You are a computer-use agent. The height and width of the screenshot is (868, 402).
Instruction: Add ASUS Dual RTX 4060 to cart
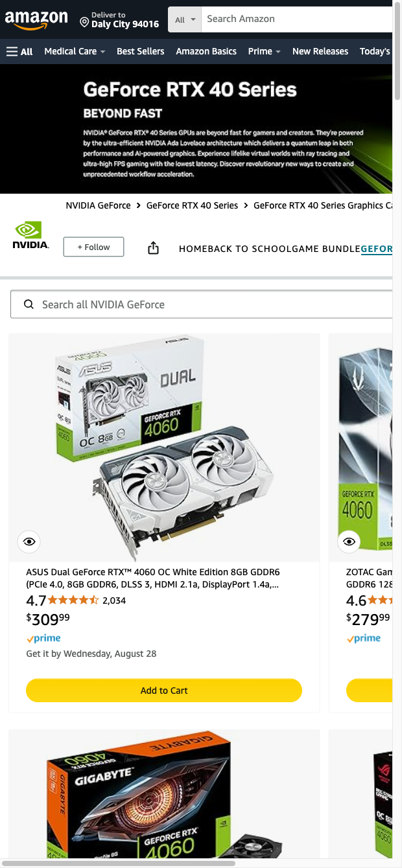(164, 691)
